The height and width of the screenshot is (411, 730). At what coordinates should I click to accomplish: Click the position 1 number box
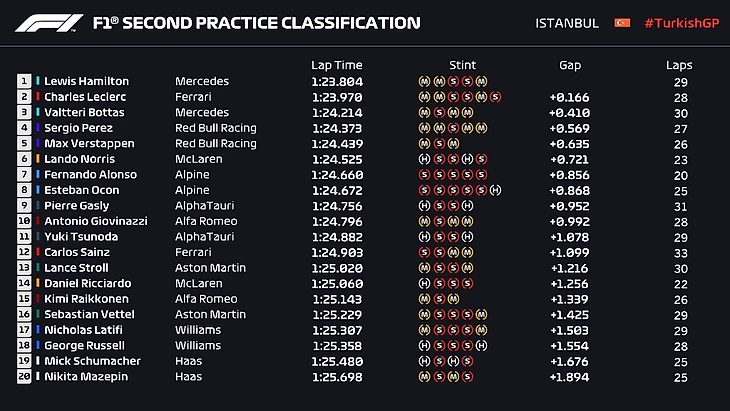tap(24, 81)
